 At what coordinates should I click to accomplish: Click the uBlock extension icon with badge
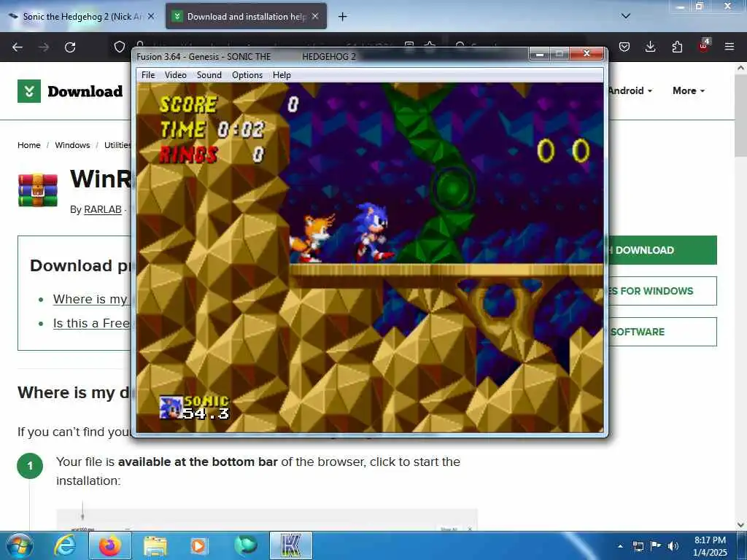704,46
